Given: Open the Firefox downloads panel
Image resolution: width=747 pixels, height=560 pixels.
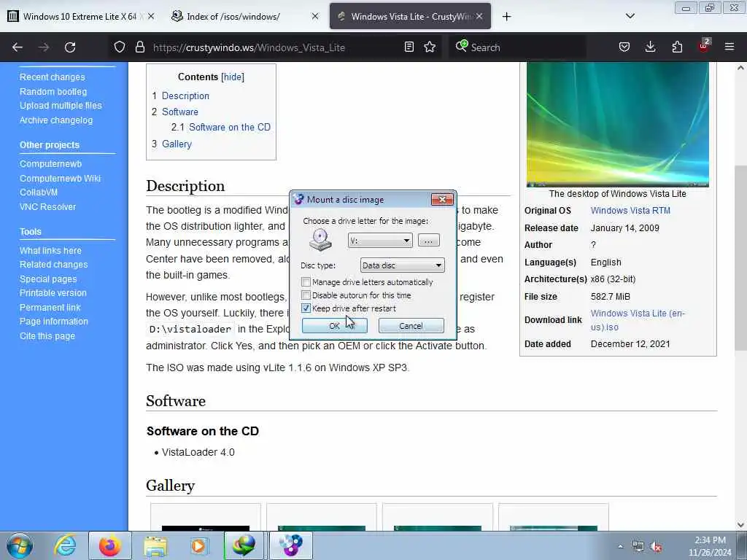Looking at the screenshot, I should [x=650, y=47].
